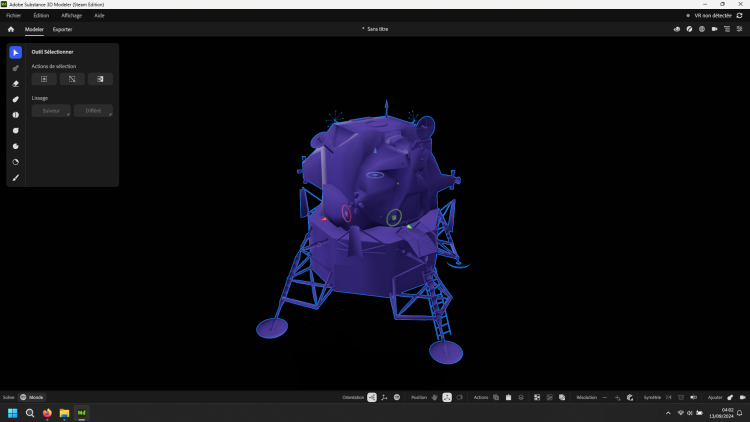The height and width of the screenshot is (422, 750).
Task: Expand the Sauveur lissage dropdown
Action: point(51,111)
